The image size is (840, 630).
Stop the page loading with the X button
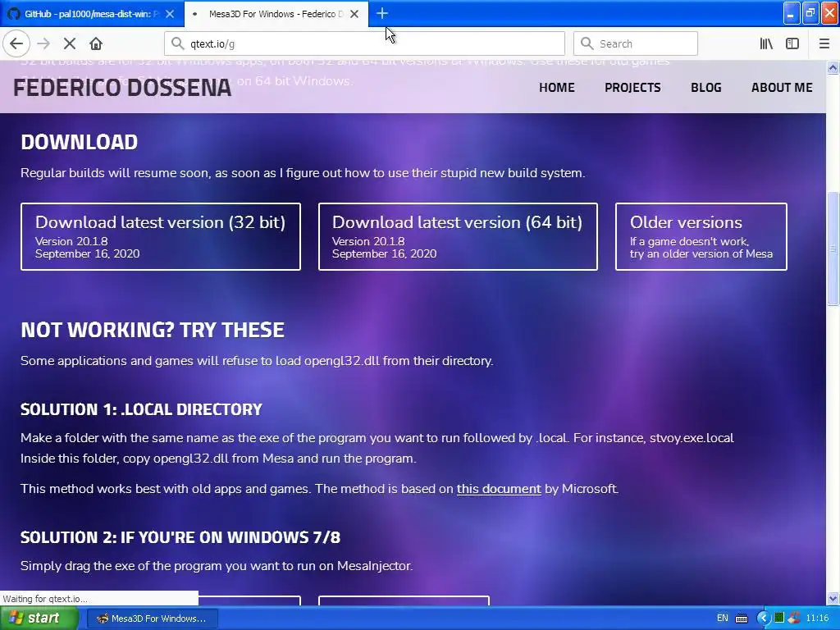coord(70,44)
